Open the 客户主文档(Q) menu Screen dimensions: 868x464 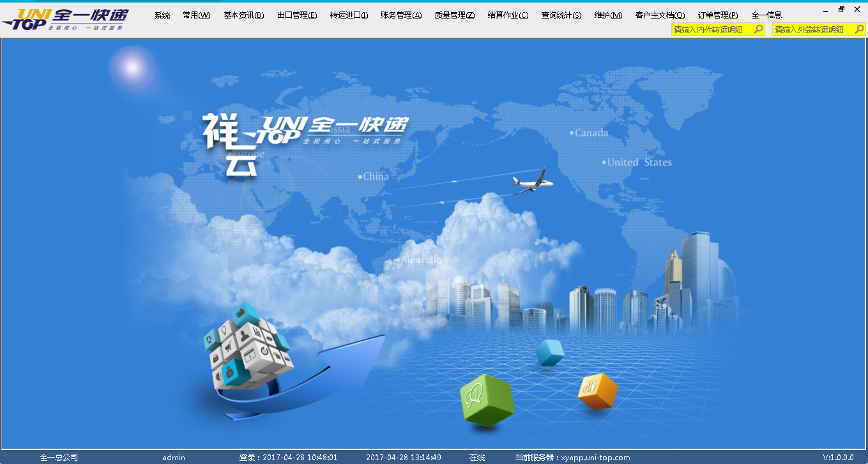click(x=660, y=15)
